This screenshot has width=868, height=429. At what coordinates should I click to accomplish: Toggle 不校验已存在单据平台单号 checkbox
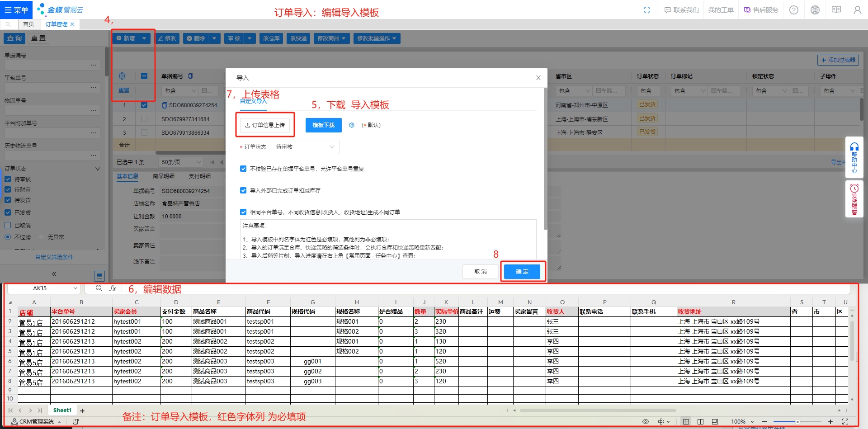[x=243, y=169]
